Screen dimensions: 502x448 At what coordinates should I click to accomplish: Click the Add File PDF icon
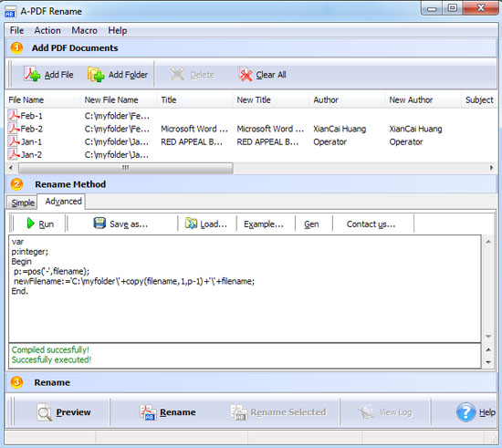coord(32,74)
